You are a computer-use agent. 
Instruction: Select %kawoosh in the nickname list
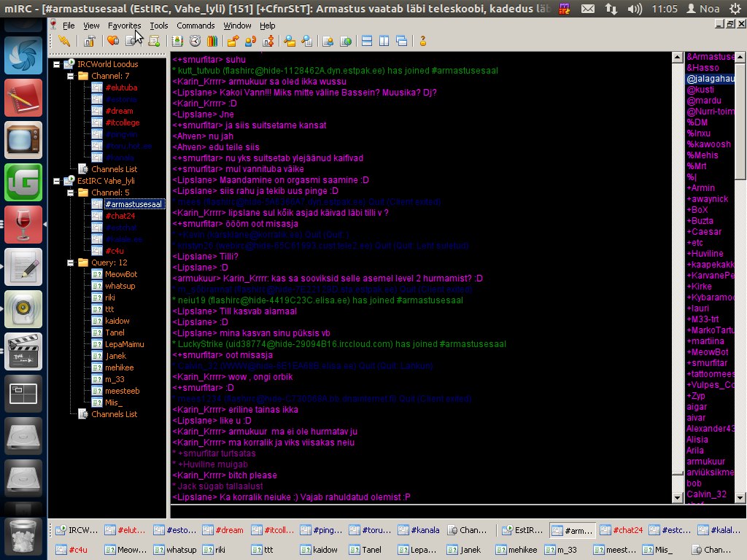click(708, 144)
